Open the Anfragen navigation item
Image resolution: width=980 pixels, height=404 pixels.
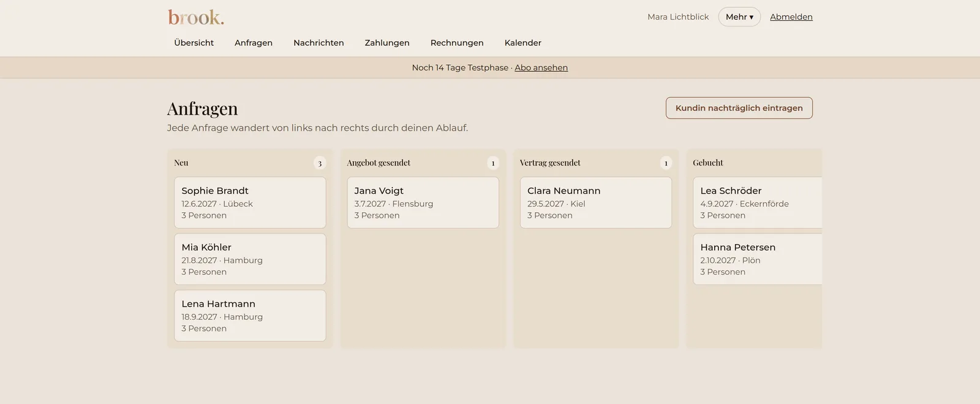point(254,43)
